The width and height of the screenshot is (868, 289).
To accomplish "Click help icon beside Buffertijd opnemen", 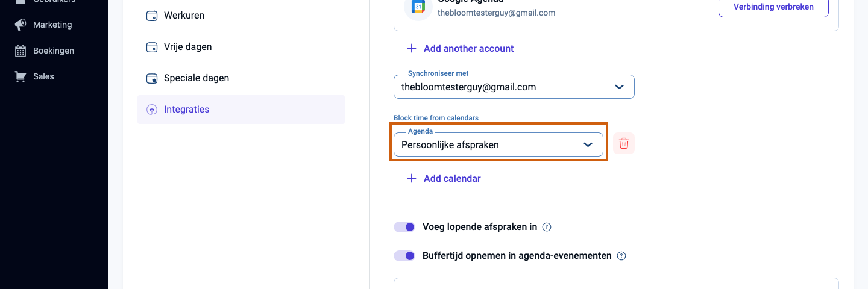I will 621,256.
